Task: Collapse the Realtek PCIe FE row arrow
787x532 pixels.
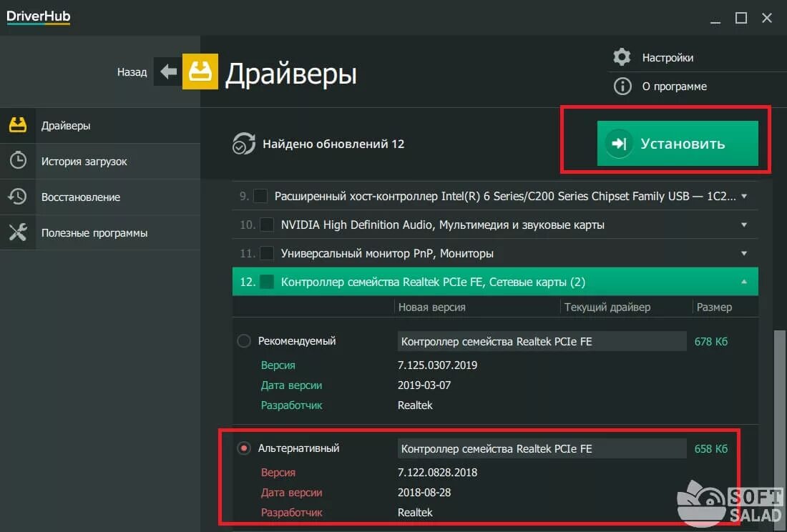Action: pyautogui.click(x=744, y=282)
